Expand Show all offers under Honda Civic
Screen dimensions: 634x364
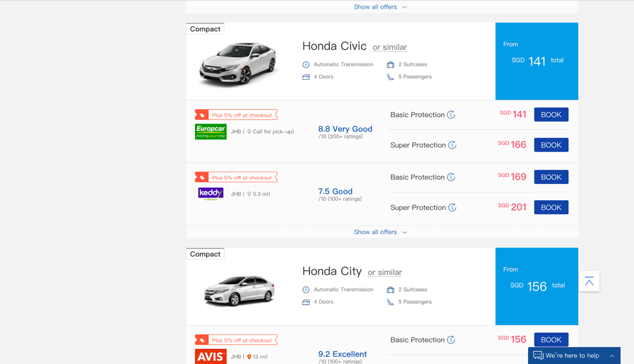380,232
